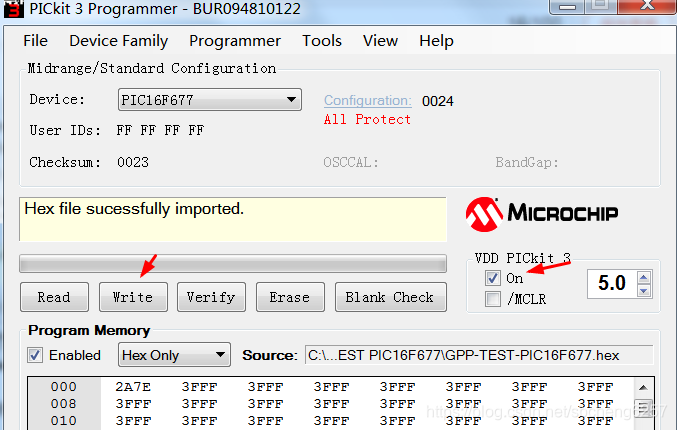Click the Verify button
Viewport: 677px width, 430px height.
coord(212,297)
